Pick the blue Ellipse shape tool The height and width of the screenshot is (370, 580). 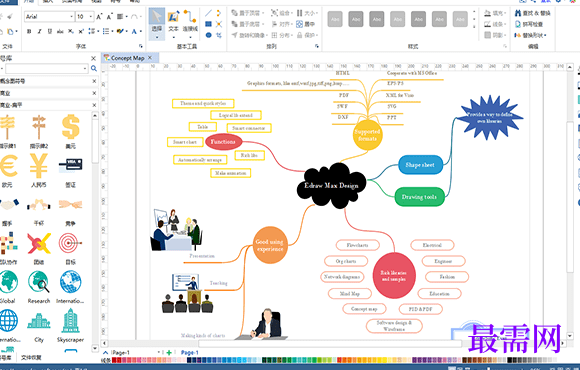pyautogui.click(x=208, y=35)
